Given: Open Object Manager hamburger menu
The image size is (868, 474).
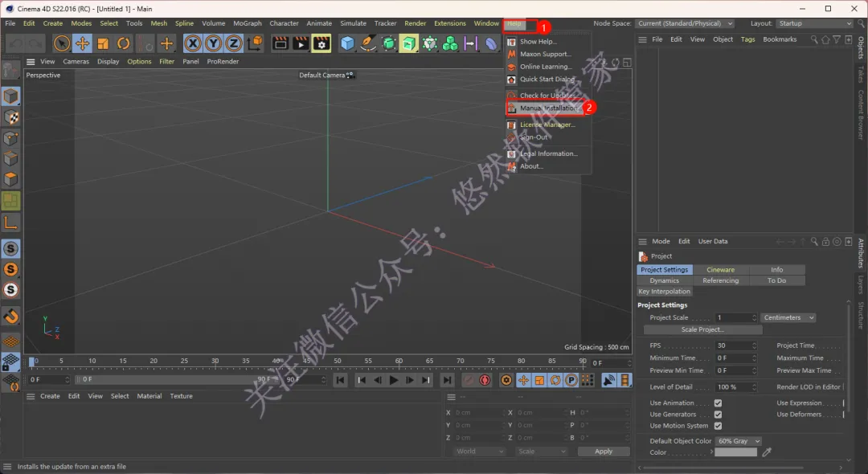Looking at the screenshot, I should 642,39.
